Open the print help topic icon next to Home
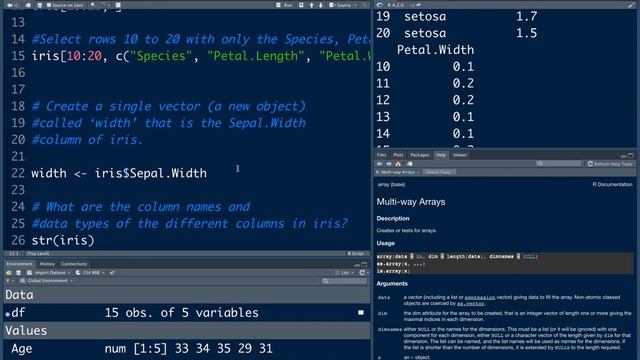This screenshot has height=360, width=640. 410,164
